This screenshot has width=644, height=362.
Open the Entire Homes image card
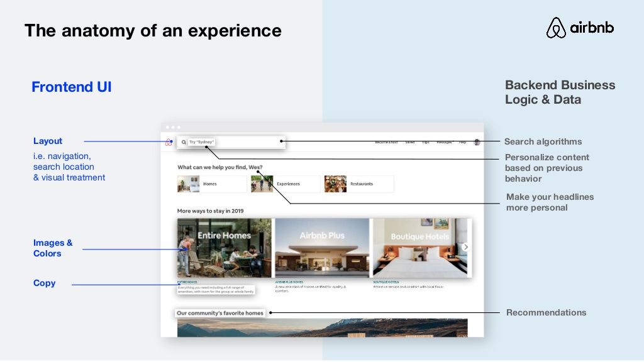click(225, 248)
